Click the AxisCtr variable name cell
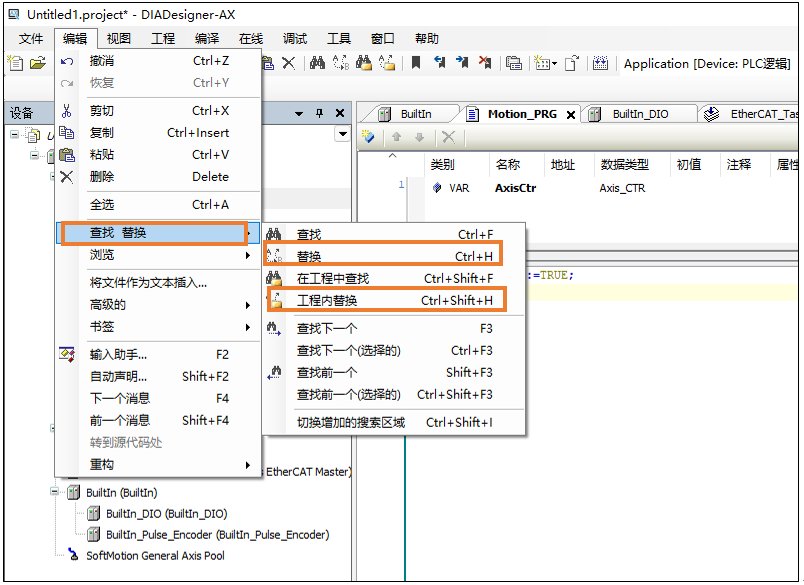This screenshot has width=804, height=585. [515, 187]
